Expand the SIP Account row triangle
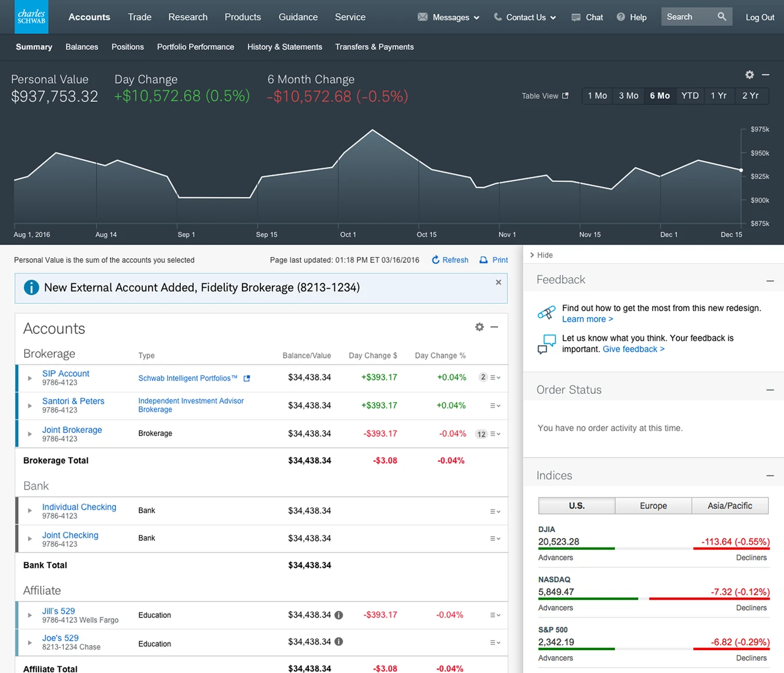 [x=30, y=378]
